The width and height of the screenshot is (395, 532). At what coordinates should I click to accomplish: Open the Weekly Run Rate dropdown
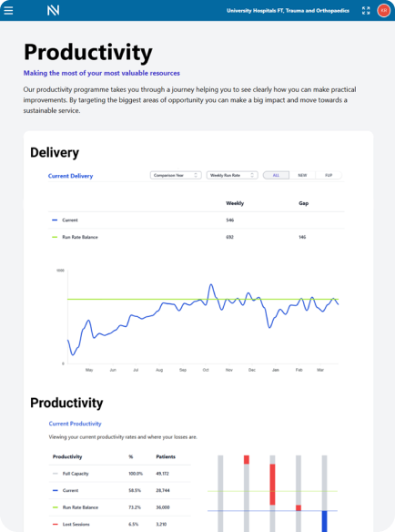pyautogui.click(x=232, y=175)
